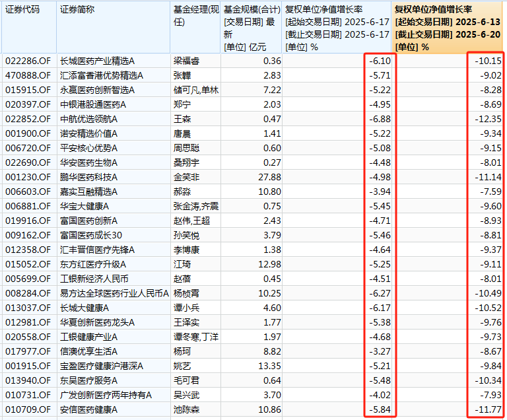Click code cell 006720.OF
507x420 pixels.
28,148
